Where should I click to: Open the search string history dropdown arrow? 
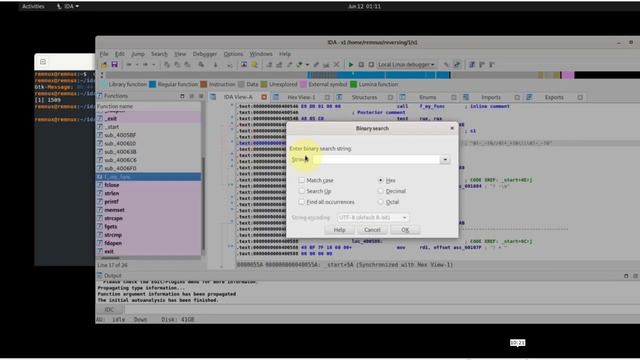click(445, 160)
